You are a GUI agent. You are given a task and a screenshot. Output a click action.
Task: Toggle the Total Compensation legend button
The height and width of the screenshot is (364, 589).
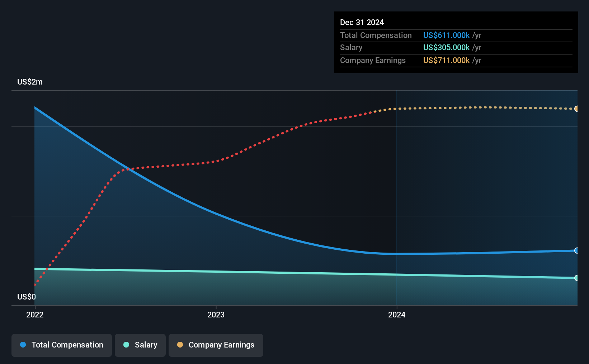62,345
